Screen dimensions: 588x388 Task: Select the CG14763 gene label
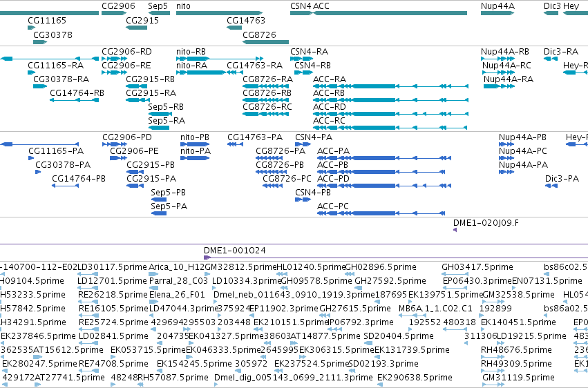(x=246, y=20)
